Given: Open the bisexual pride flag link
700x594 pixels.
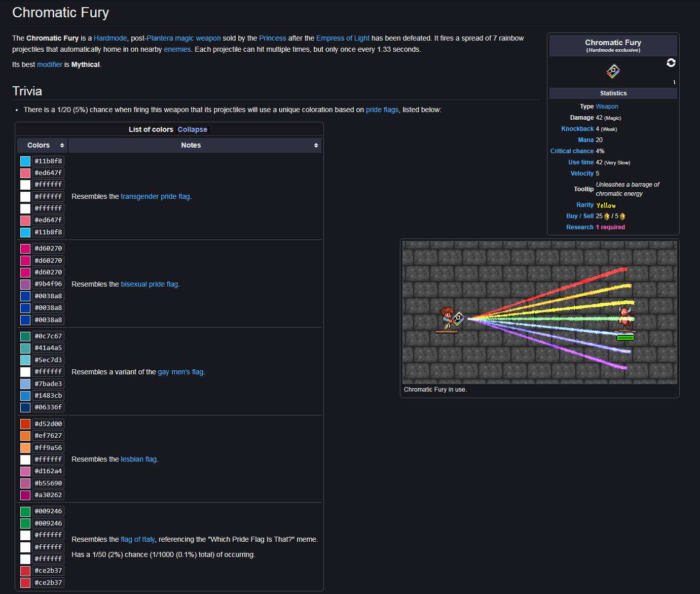Looking at the screenshot, I should 150,284.
